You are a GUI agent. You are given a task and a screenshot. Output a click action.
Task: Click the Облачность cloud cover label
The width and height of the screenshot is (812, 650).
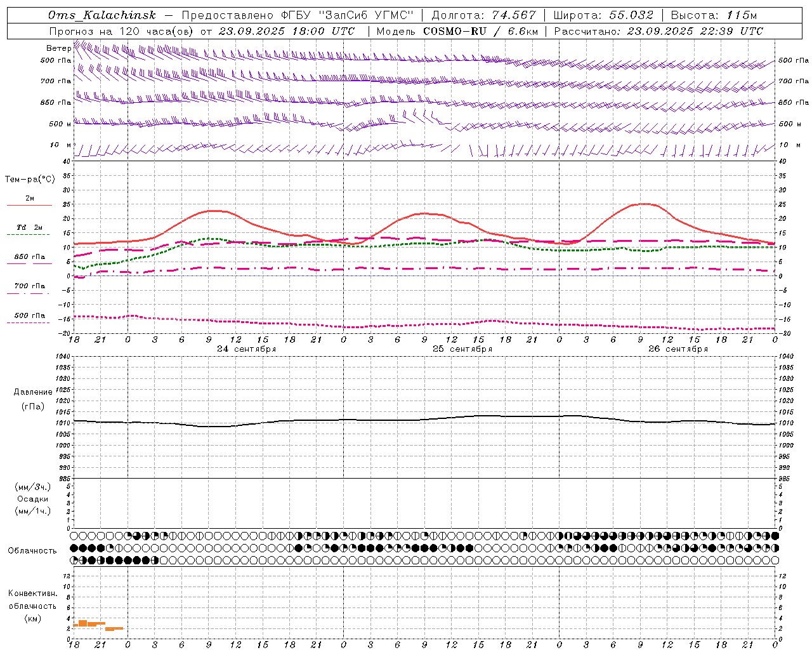coord(32,551)
